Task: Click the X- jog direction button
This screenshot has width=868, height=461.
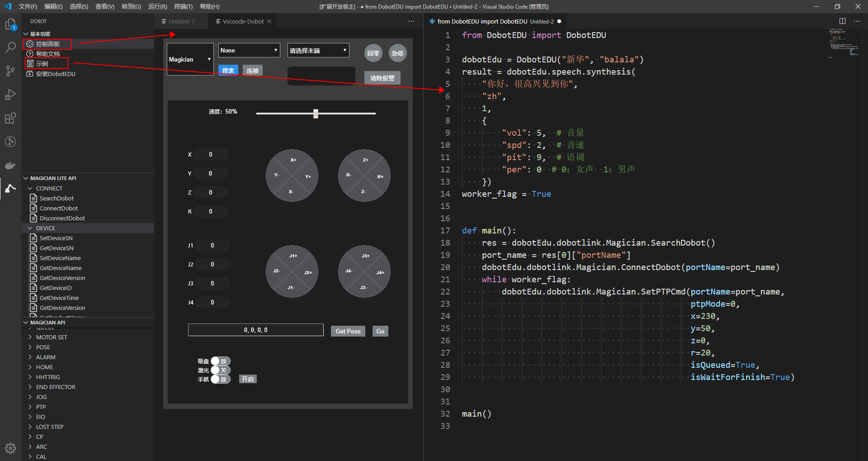Action: (x=291, y=192)
